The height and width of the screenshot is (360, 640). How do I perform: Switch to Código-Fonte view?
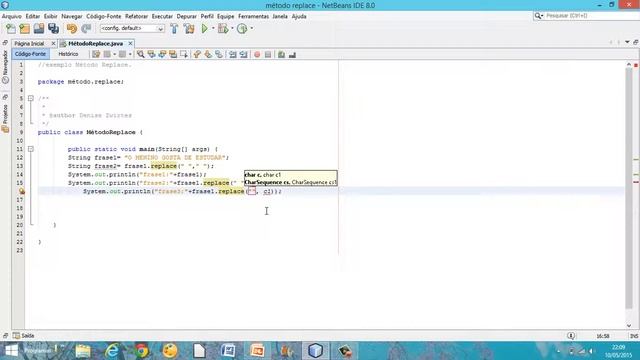(30, 54)
